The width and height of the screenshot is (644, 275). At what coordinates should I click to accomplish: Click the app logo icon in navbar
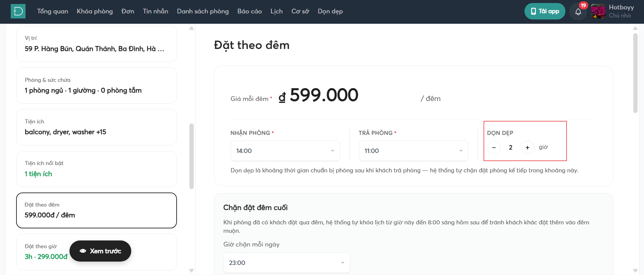(18, 11)
